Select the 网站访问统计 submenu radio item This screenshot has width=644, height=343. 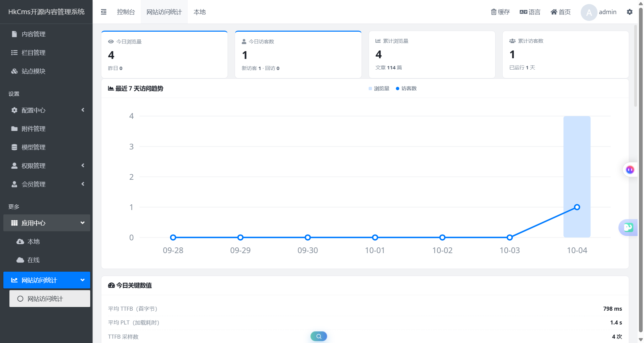(50, 299)
